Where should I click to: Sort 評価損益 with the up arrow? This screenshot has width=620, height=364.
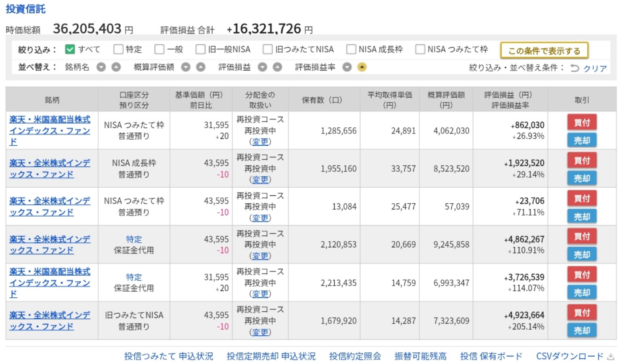coord(277,67)
